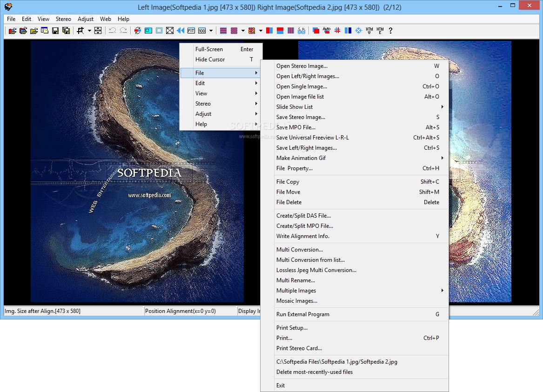The height and width of the screenshot is (392, 543).
Task: Click the third yellow open-folder toolbar icon
Action: click(34, 30)
